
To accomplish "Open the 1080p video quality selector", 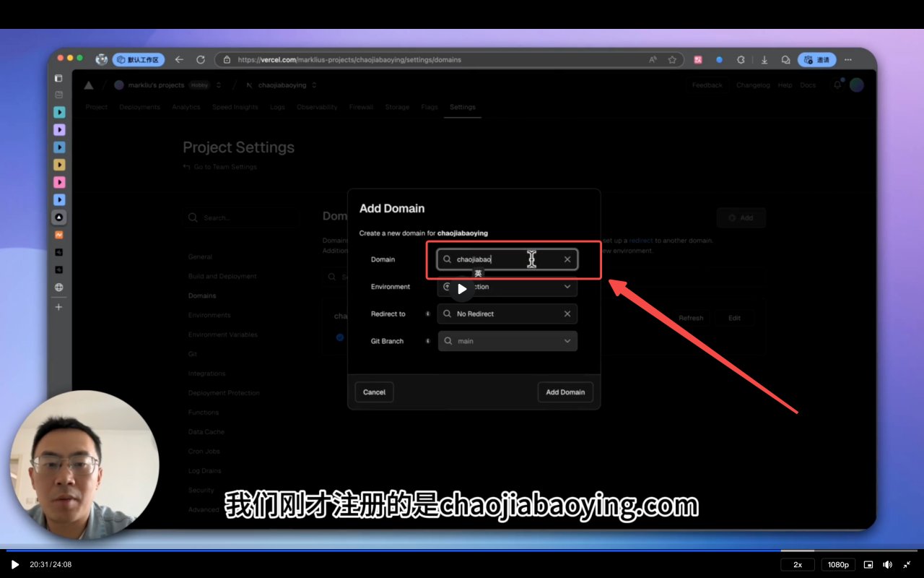I will (x=837, y=564).
